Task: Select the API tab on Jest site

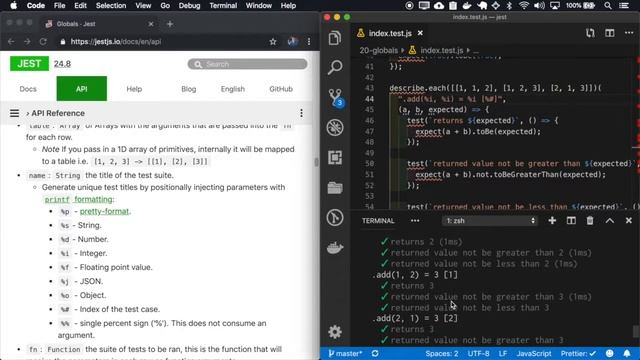Action: pos(82,89)
